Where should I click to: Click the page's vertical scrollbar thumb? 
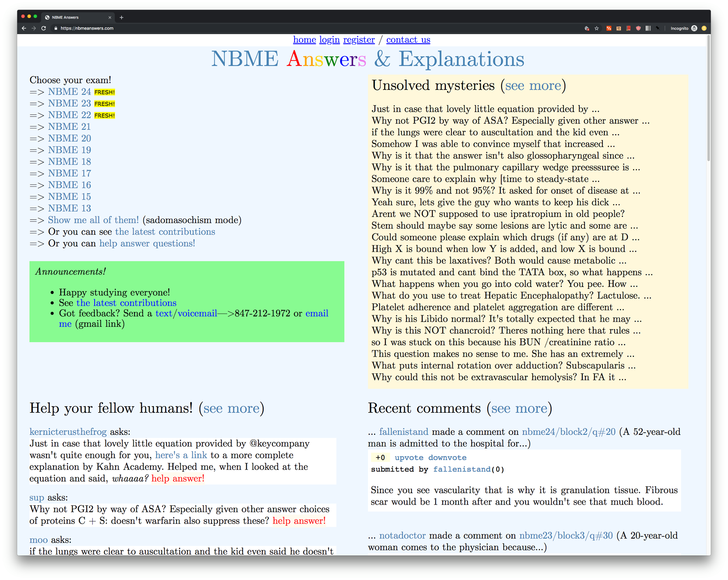coord(708,98)
